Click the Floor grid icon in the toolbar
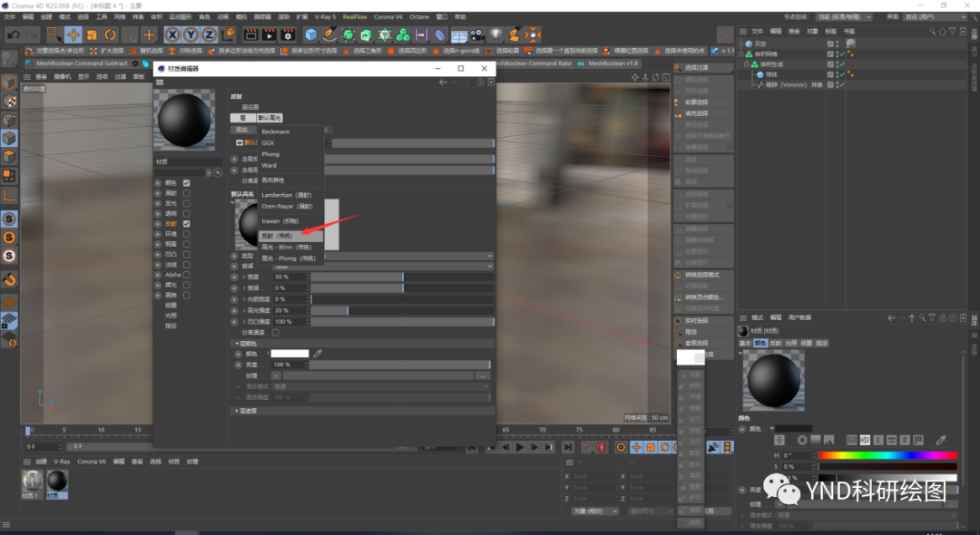Viewport: 980px width, 535px height. pos(459,35)
